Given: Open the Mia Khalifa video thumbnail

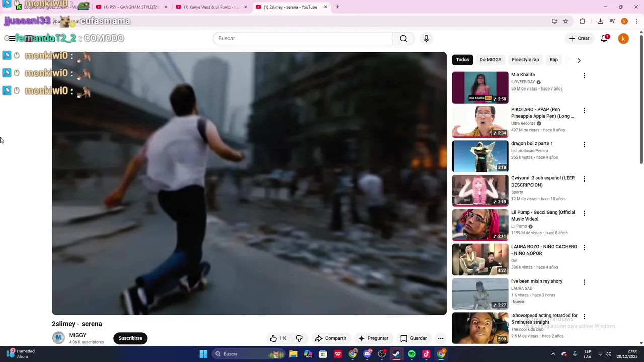Looking at the screenshot, I should click(480, 87).
